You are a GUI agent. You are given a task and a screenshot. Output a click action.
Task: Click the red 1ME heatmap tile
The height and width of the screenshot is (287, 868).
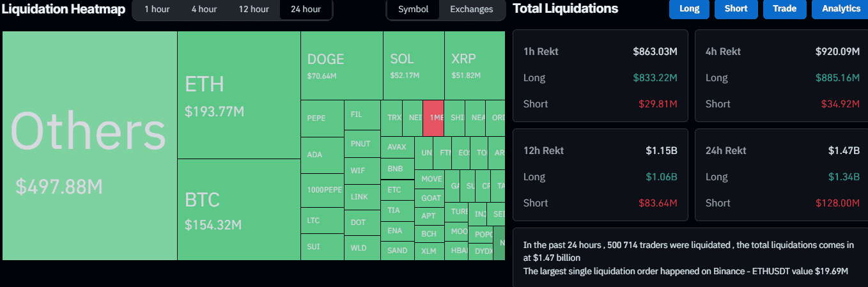[x=433, y=118]
